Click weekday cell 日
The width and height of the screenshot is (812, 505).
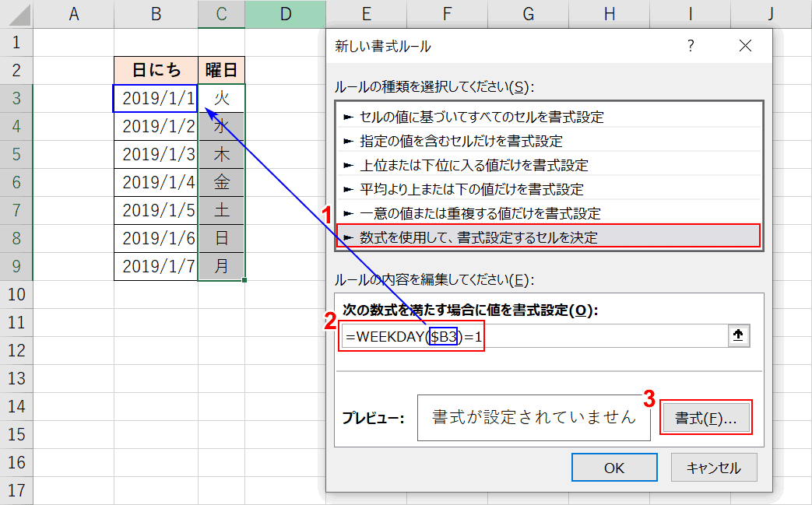point(222,238)
